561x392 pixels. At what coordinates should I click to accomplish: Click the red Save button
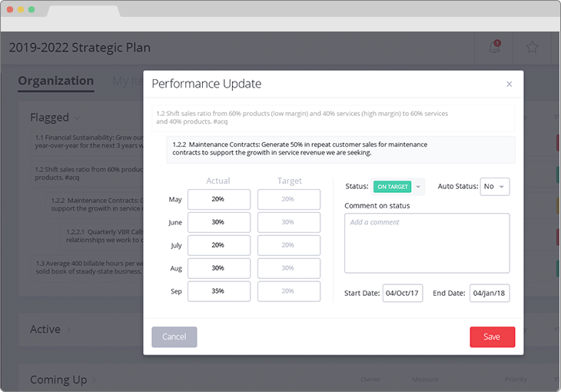pyautogui.click(x=493, y=337)
